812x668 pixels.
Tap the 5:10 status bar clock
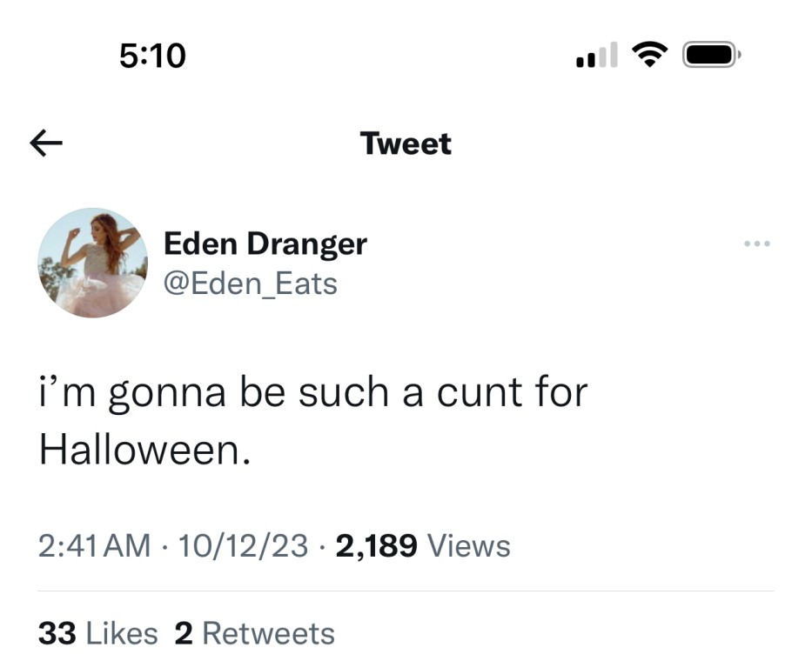click(152, 56)
